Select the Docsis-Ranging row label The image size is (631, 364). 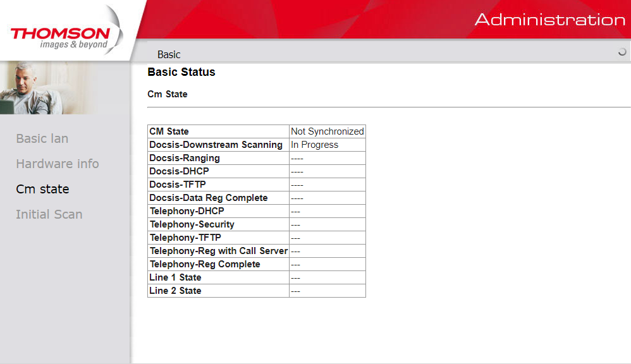185,158
